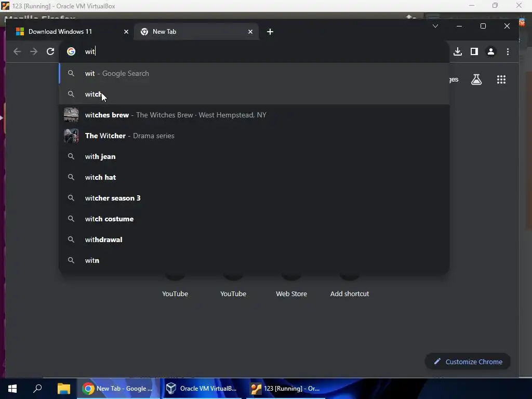Switch to New Tab - Google Chrome taskbar item
532x399 pixels.
point(118,389)
